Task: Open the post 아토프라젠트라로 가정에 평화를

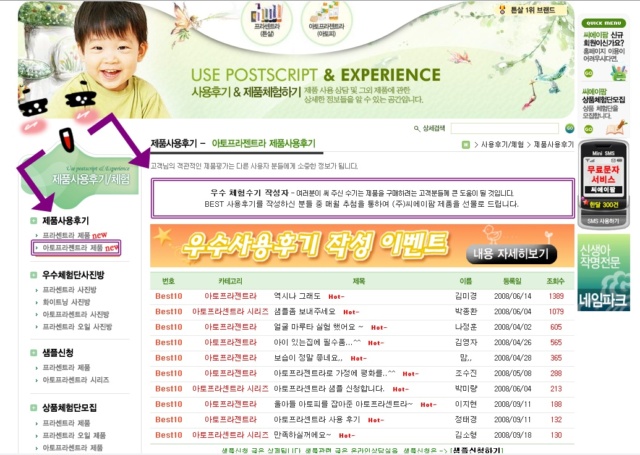Action: coord(334,373)
